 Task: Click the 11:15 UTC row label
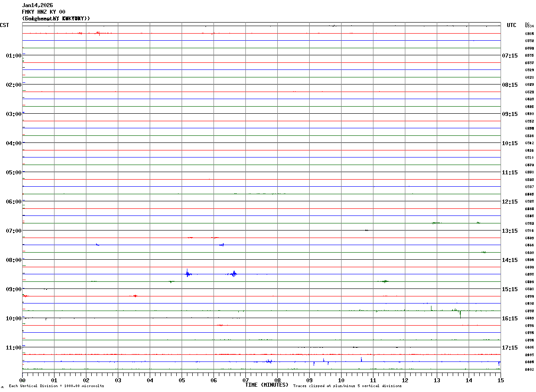[510, 173]
